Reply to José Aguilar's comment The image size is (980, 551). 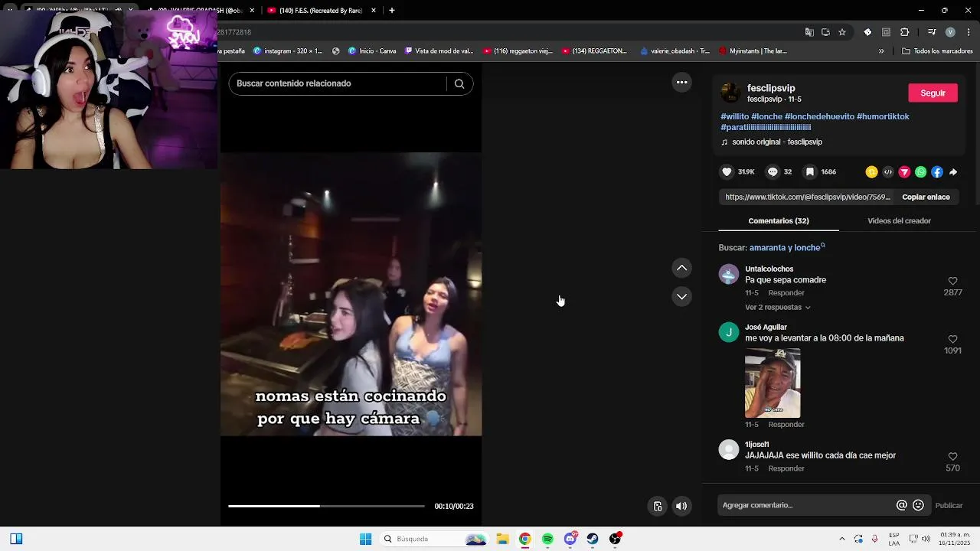(x=786, y=424)
